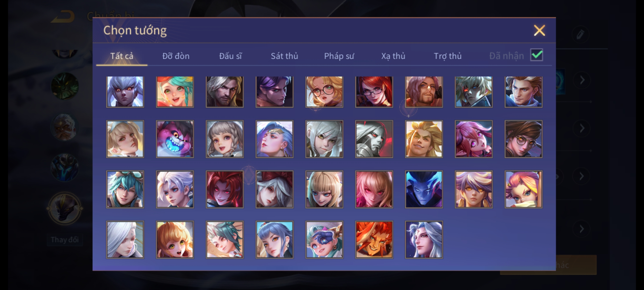The height and width of the screenshot is (290, 644).
Task: Select the teal-haired hero with goggles
Action: pos(125,190)
